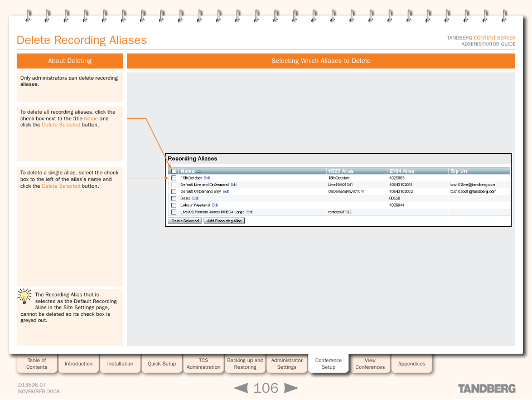Click the 19thOctober alias name
This screenshot has width=532, height=400.
coord(191,178)
